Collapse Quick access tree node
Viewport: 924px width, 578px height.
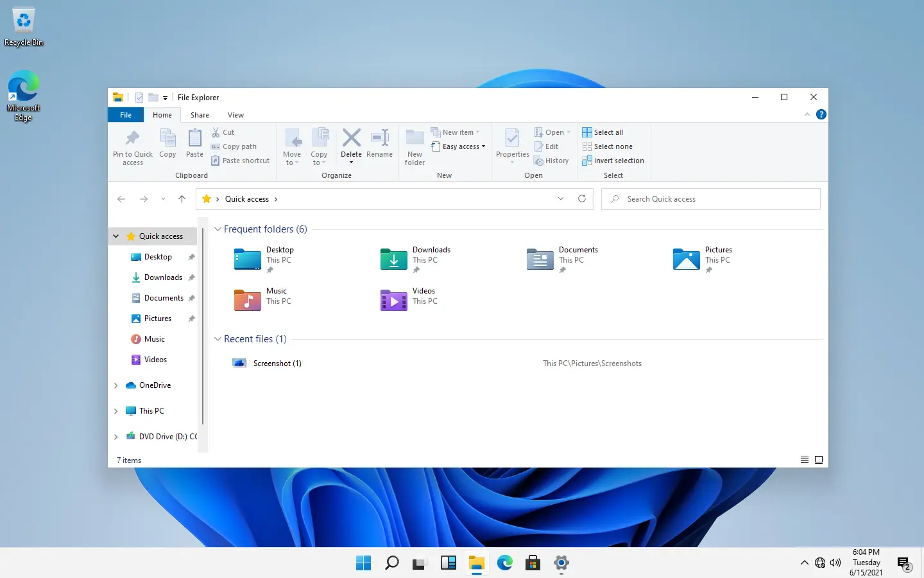pyautogui.click(x=116, y=236)
